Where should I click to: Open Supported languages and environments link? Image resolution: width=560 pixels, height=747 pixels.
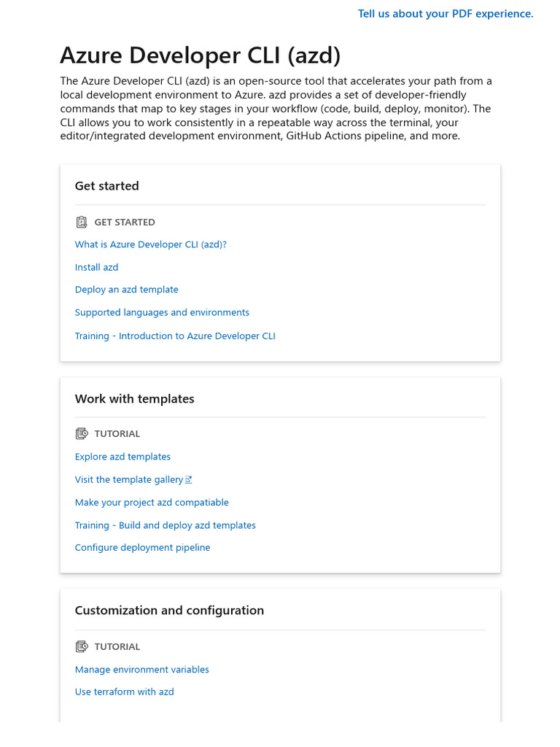pyautogui.click(x=162, y=312)
